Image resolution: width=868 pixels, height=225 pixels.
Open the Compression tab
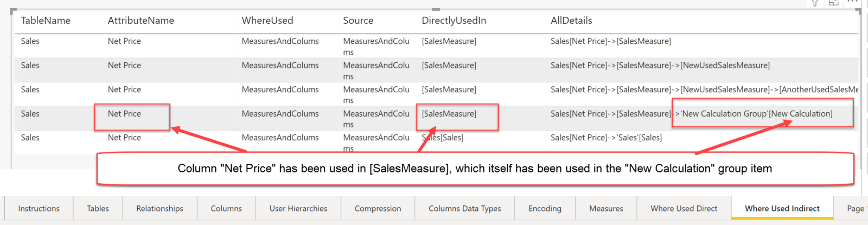tap(378, 208)
